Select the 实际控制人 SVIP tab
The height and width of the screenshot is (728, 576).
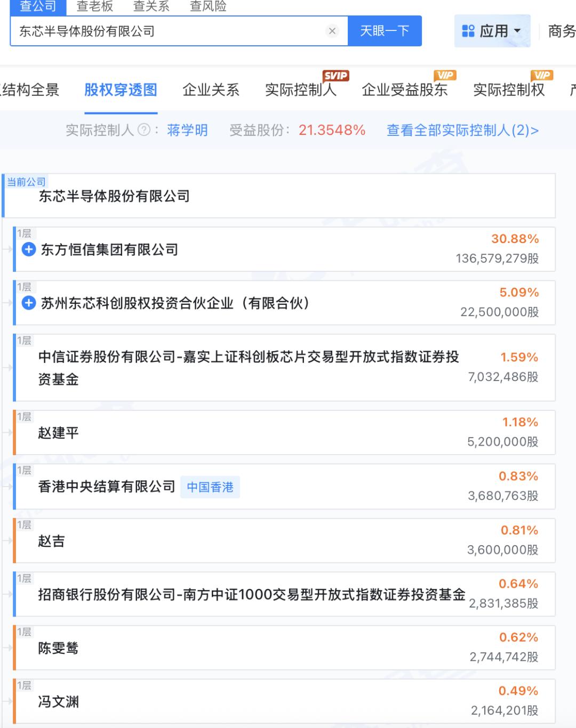[301, 90]
